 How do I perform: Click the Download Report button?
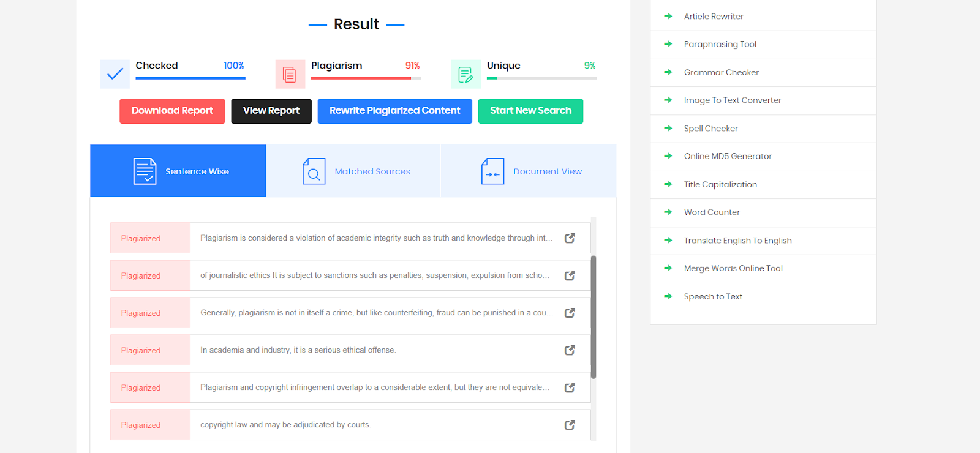(x=172, y=111)
